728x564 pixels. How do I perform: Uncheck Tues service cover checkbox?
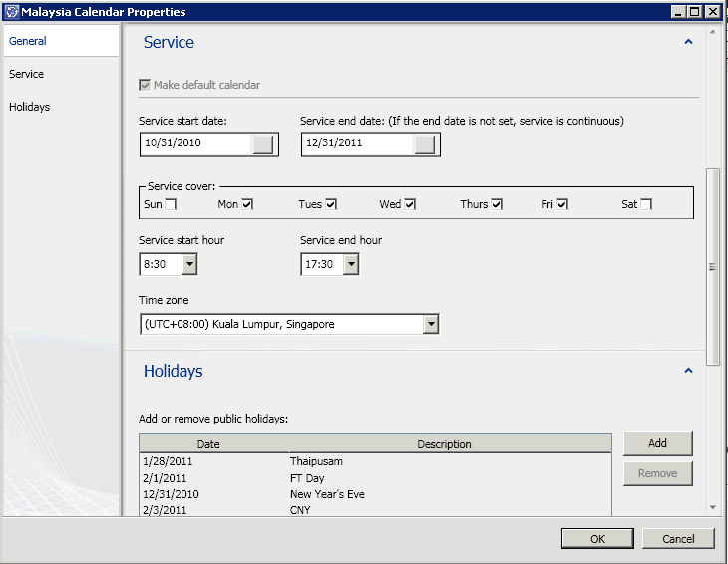tap(330, 204)
